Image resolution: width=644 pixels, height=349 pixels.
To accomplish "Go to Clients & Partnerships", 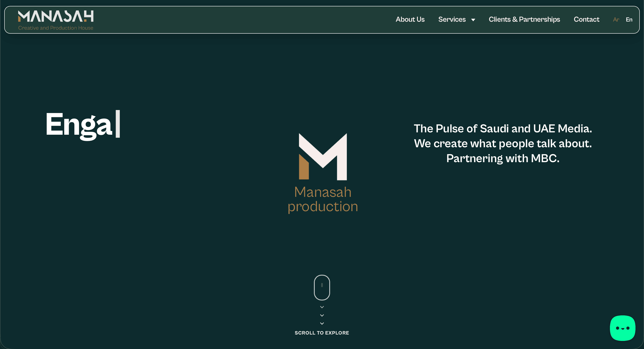I will tap(524, 19).
